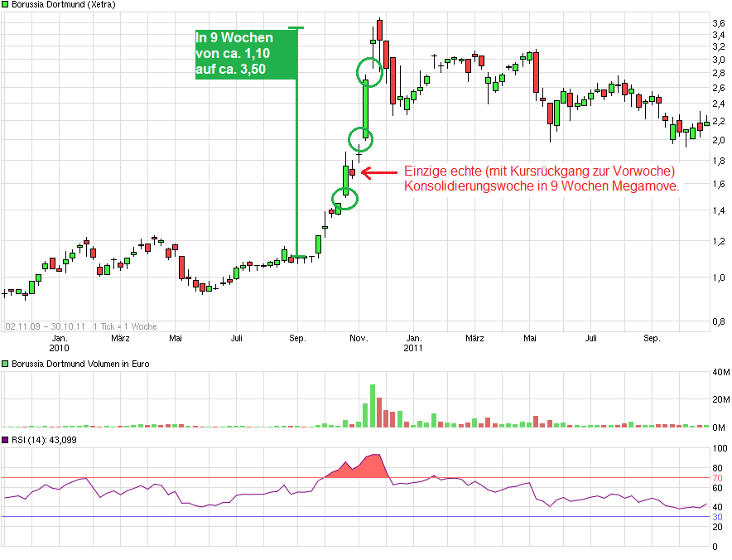
Task: Click the 20M volume axis value
Action: click(x=721, y=399)
